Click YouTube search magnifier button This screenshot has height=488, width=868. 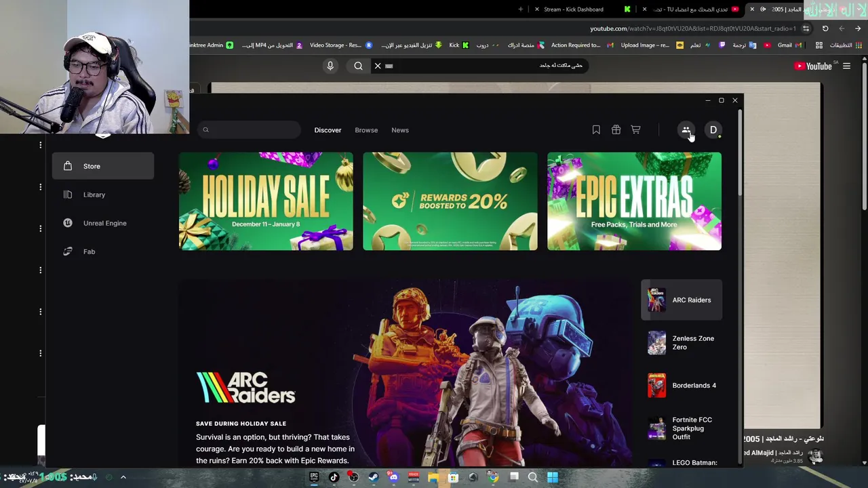pyautogui.click(x=358, y=66)
